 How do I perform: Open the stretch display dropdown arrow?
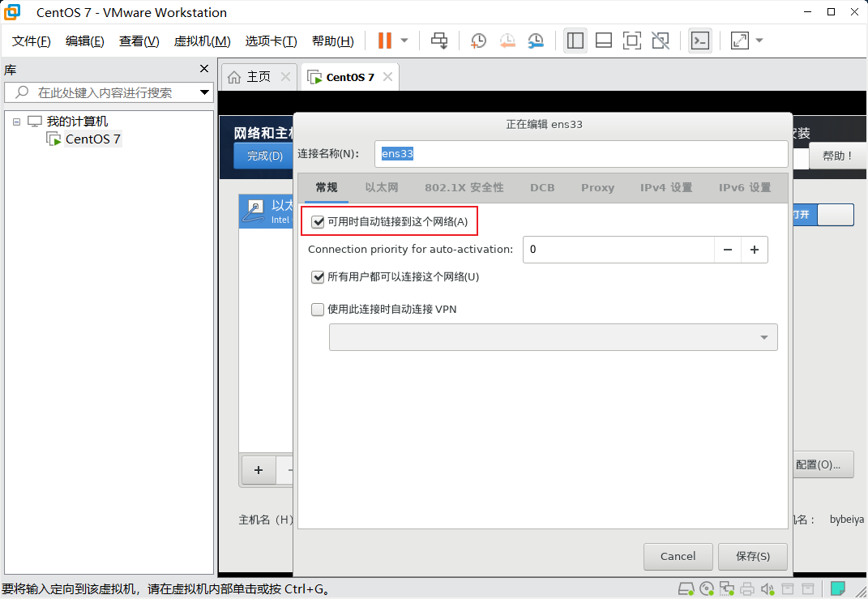tap(759, 41)
